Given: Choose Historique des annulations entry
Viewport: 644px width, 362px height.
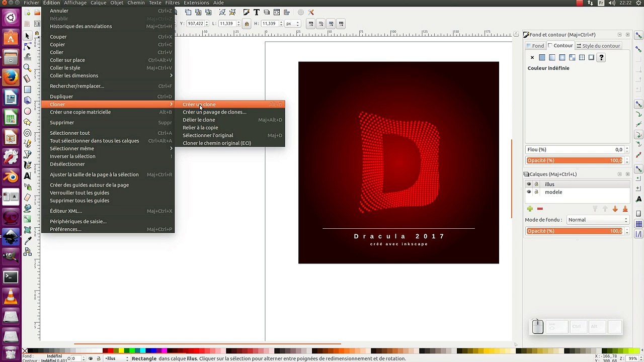Looking at the screenshot, I should [x=108, y=26].
